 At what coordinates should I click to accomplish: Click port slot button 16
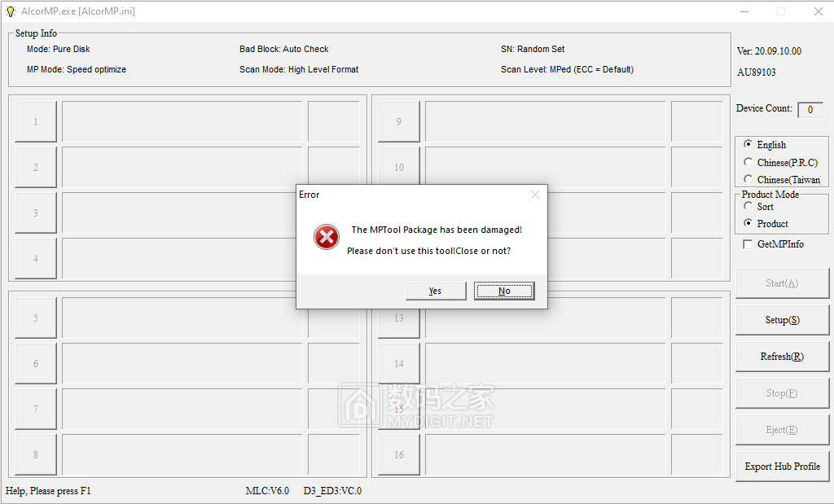point(399,454)
